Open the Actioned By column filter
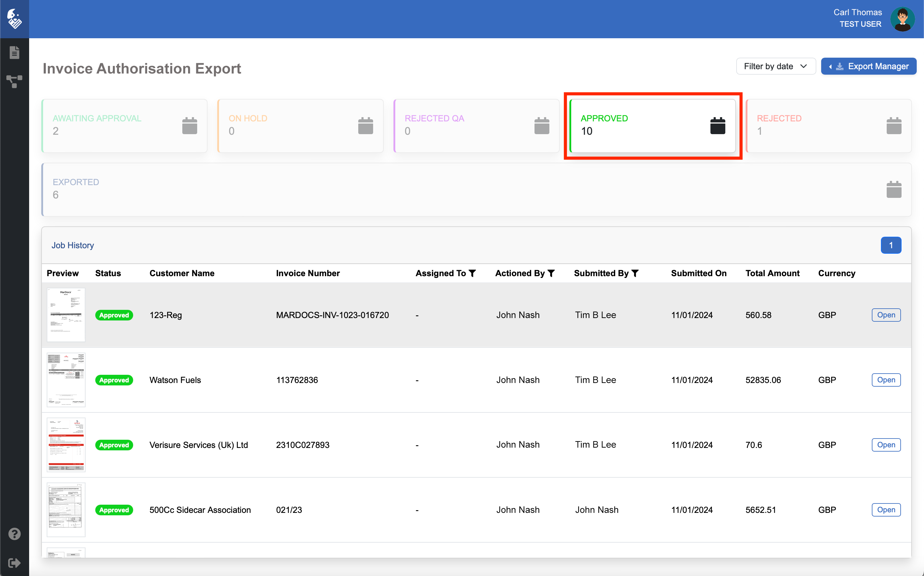Image resolution: width=924 pixels, height=576 pixels. (551, 273)
